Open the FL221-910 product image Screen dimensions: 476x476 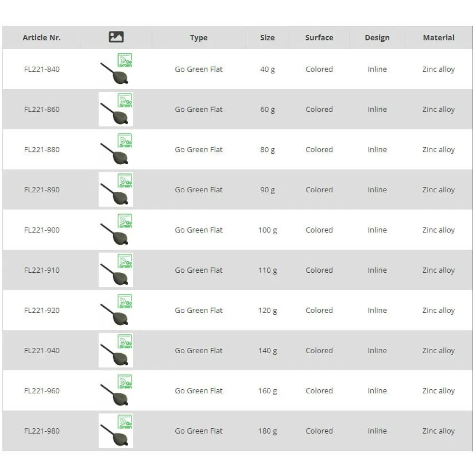point(116,270)
